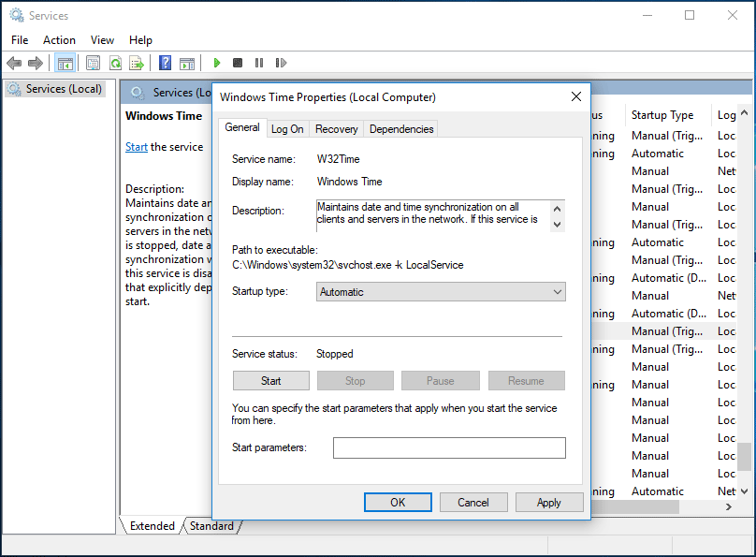Open the Startup type dropdown
The height and width of the screenshot is (557, 756).
point(441,292)
